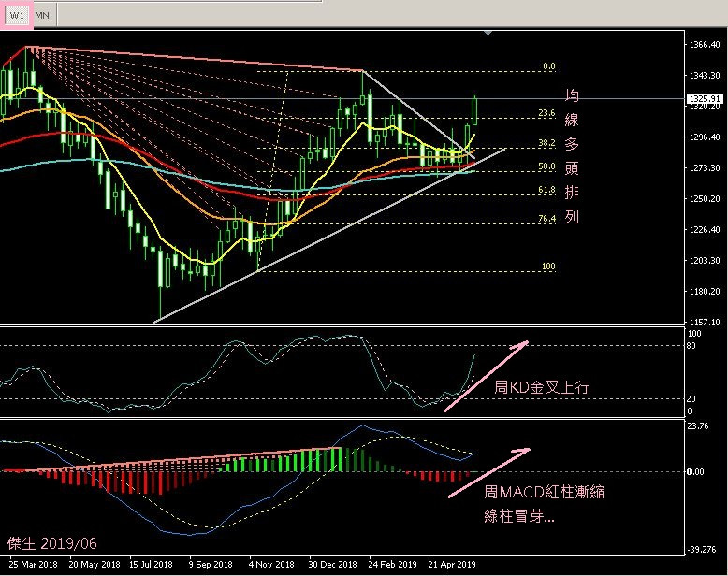
Task: Click the Fibonacci 0.0 level label
Action: point(549,67)
